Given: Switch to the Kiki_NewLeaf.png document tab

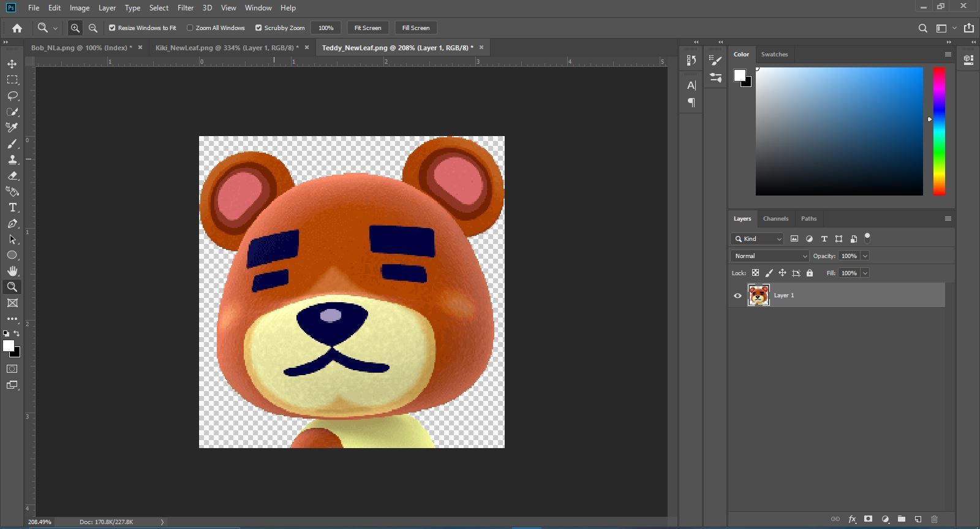Looking at the screenshot, I should 227,47.
